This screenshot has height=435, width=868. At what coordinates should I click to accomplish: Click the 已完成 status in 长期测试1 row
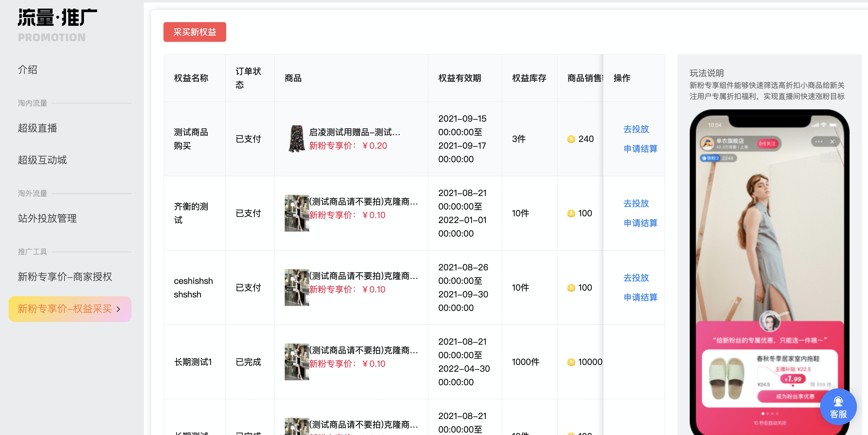(x=248, y=362)
